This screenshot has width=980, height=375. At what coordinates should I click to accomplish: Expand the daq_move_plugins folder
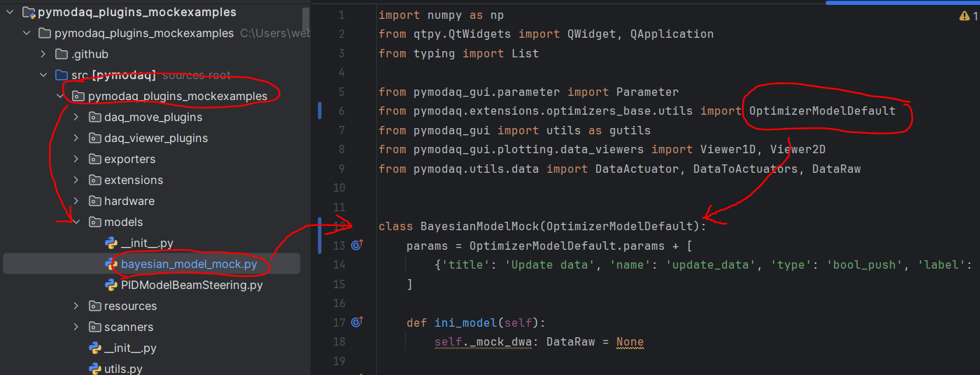click(77, 117)
